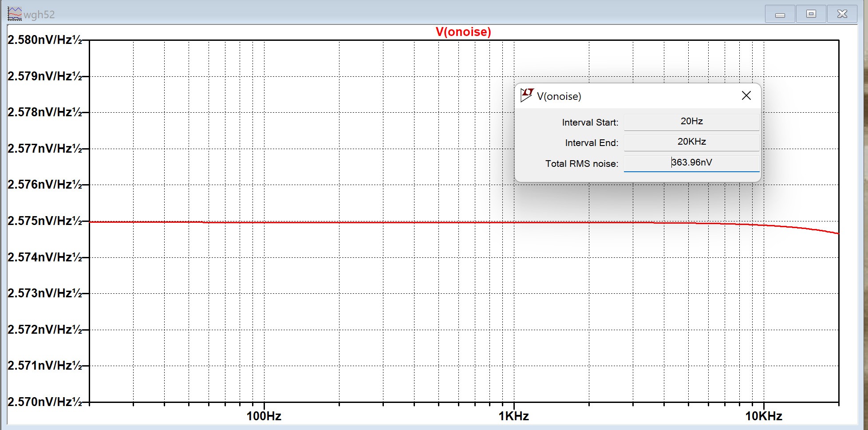Click the 2.576nV/Hz½ axis label
Screen dimensions: 868x430
click(45, 185)
